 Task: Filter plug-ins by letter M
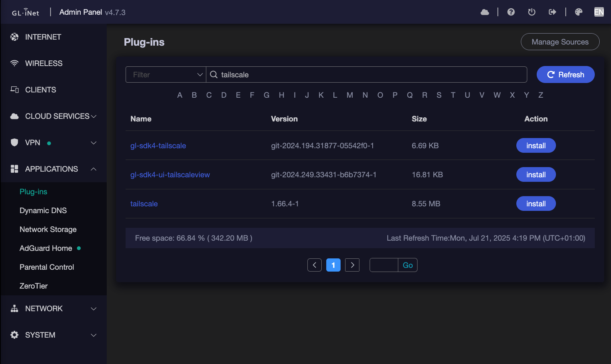click(x=350, y=95)
